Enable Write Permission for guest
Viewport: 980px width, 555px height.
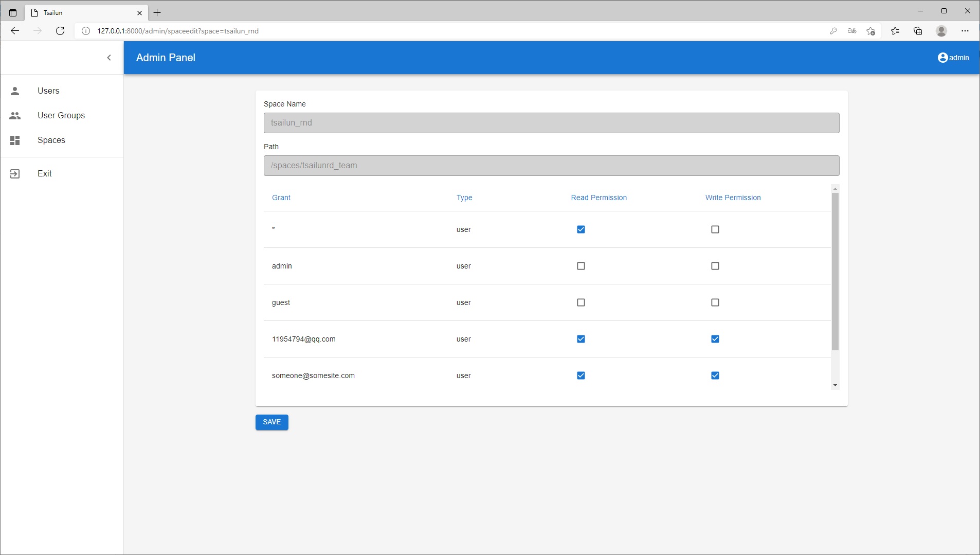point(715,302)
